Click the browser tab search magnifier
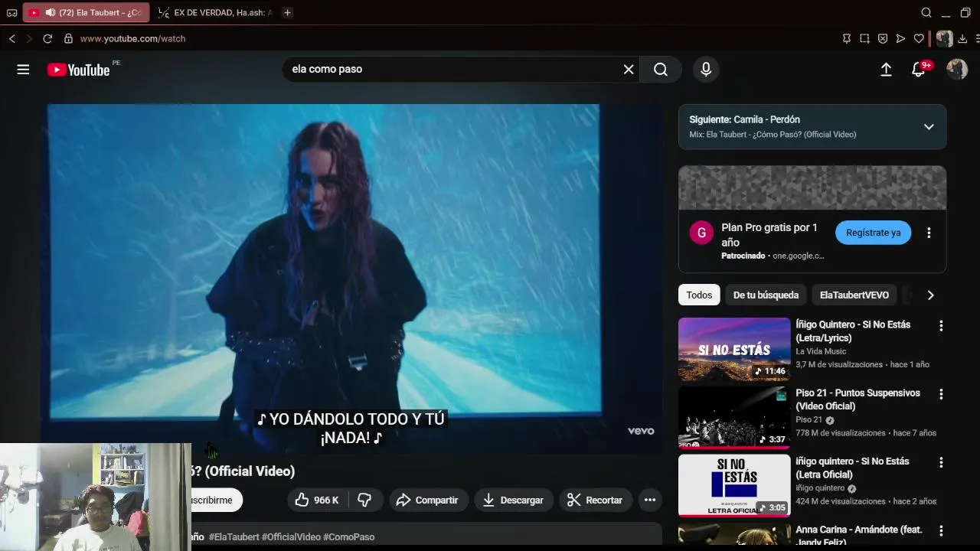This screenshot has height=551, width=980. click(926, 12)
